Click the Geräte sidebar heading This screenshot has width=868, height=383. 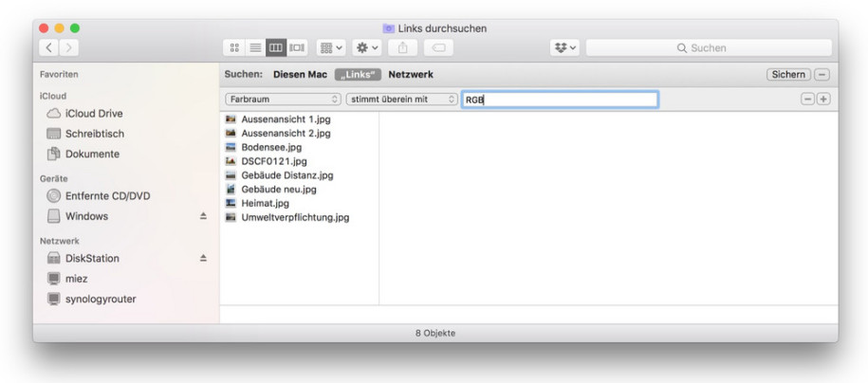[54, 179]
